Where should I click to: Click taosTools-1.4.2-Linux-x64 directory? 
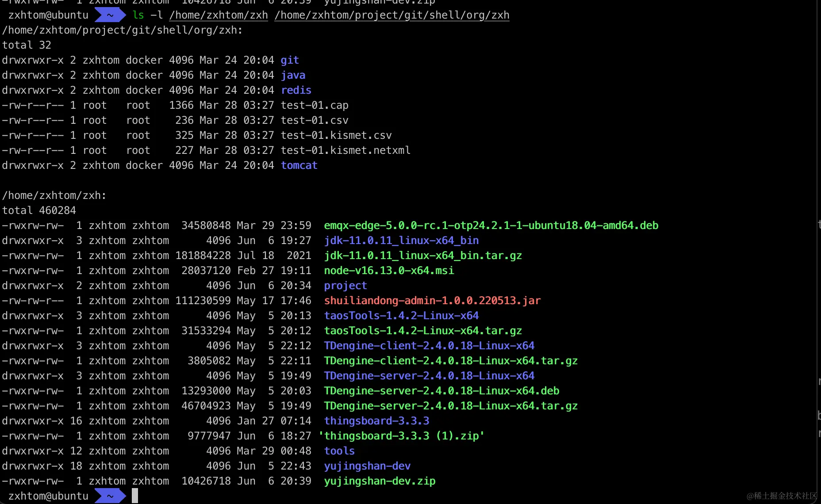pyautogui.click(x=401, y=316)
